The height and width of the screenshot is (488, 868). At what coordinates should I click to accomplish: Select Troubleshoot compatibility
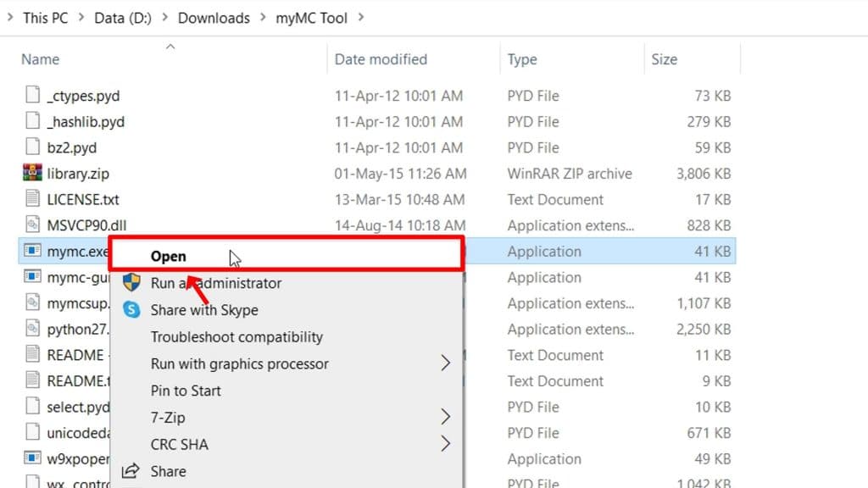236,336
